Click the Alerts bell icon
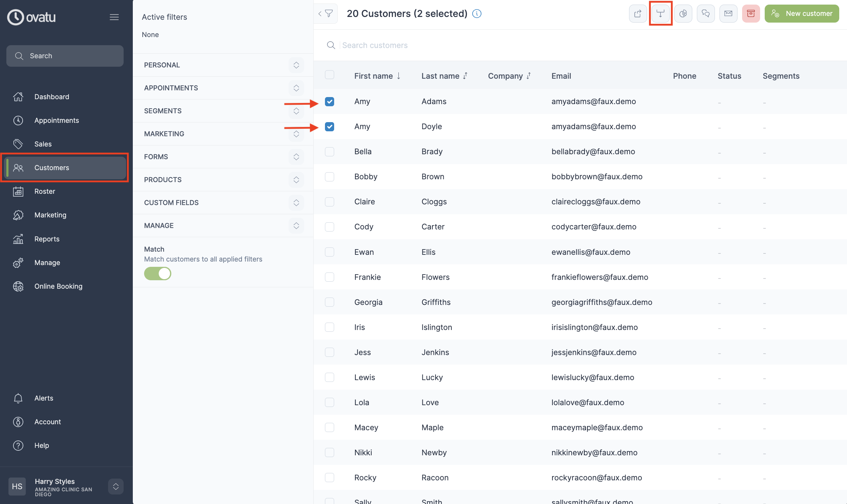 18,398
